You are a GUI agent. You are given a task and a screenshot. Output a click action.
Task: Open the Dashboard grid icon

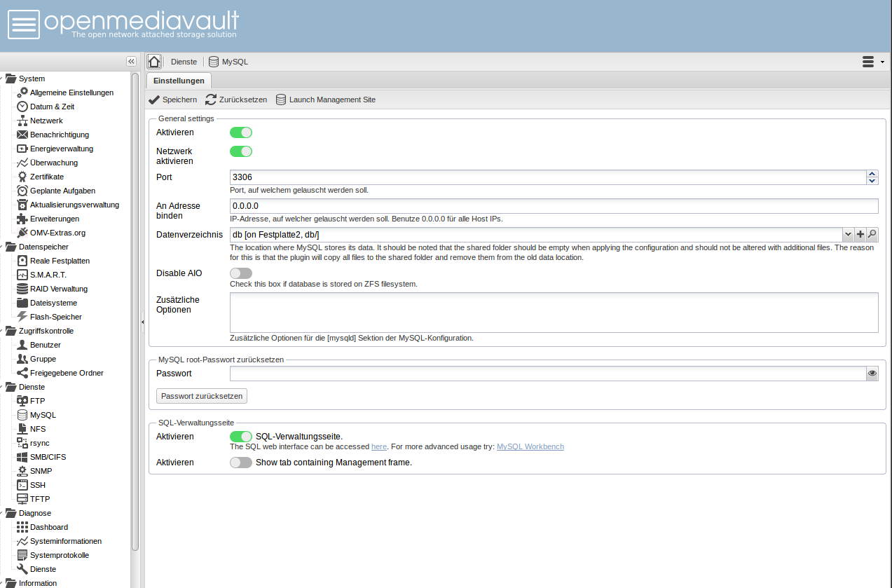coord(22,527)
